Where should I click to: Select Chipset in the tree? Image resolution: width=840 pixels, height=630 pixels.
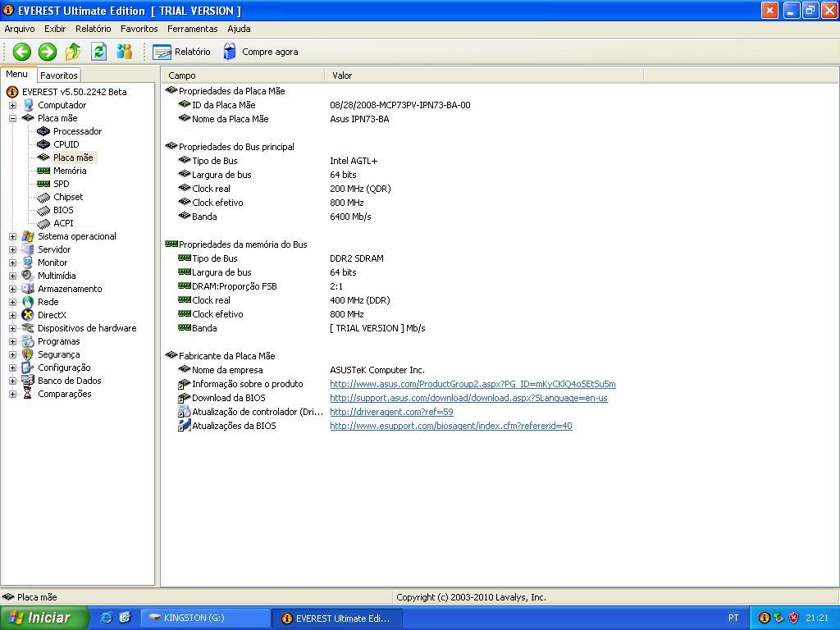coord(68,197)
